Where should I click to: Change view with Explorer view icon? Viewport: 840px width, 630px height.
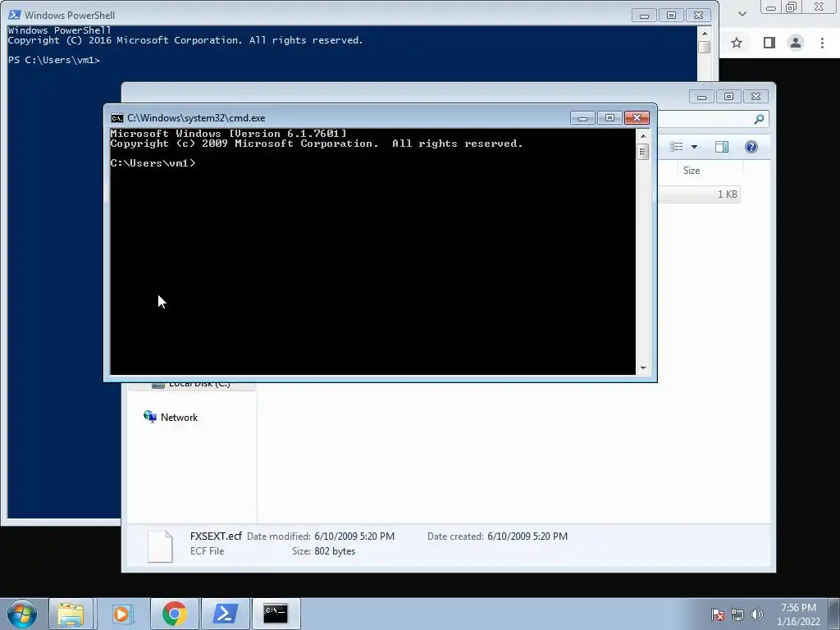(x=677, y=147)
